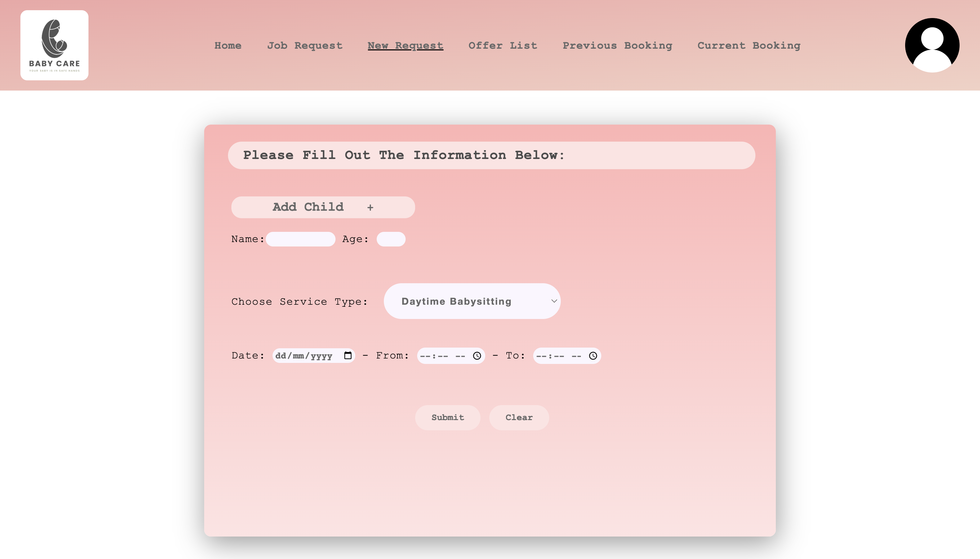Select the New Request nav link
Image resolution: width=980 pixels, height=559 pixels.
pyautogui.click(x=405, y=45)
